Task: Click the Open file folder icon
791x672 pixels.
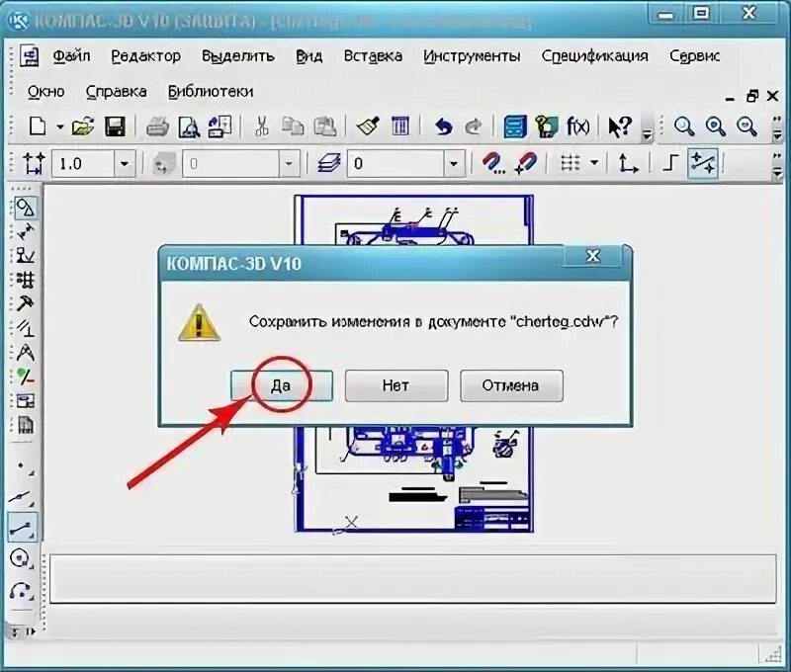Action: (83, 126)
